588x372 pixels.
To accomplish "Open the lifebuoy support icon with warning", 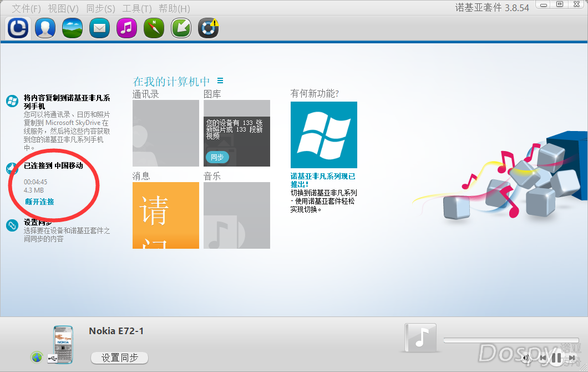I will click(x=209, y=28).
